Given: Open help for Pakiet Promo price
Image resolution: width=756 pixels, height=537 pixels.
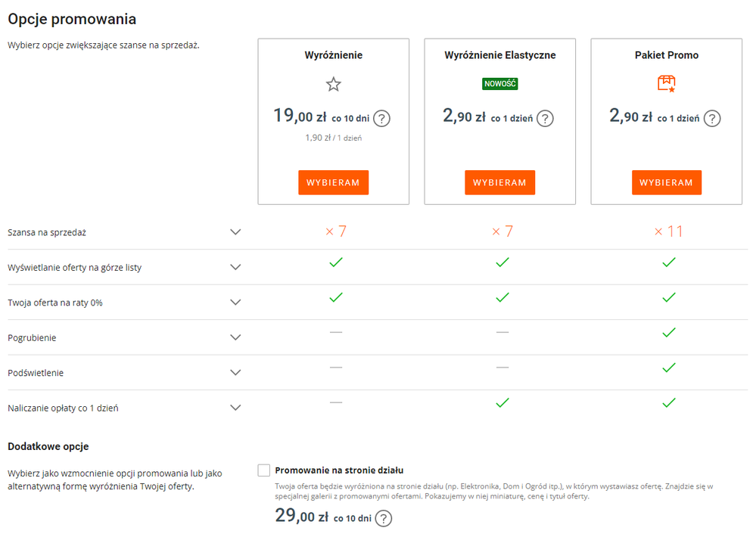Looking at the screenshot, I should (711, 118).
